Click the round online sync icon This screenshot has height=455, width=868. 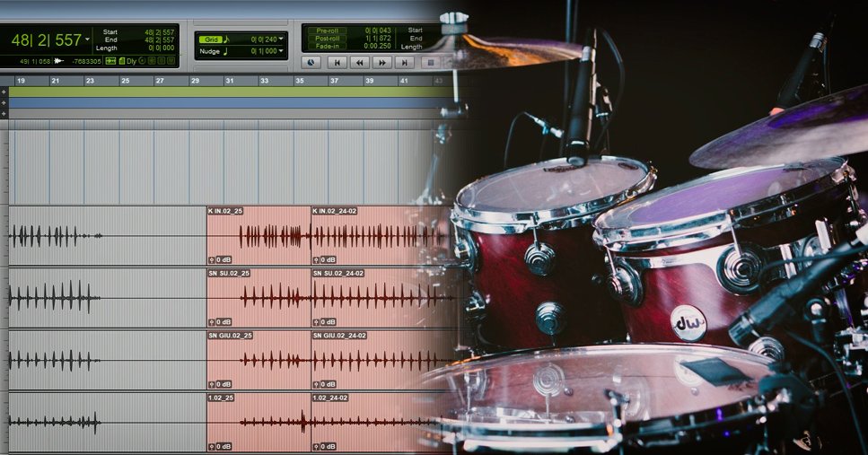pyautogui.click(x=311, y=63)
